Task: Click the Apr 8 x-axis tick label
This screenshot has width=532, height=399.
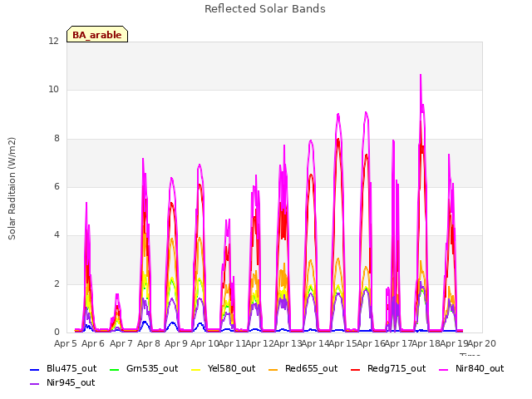Action: coord(149,343)
